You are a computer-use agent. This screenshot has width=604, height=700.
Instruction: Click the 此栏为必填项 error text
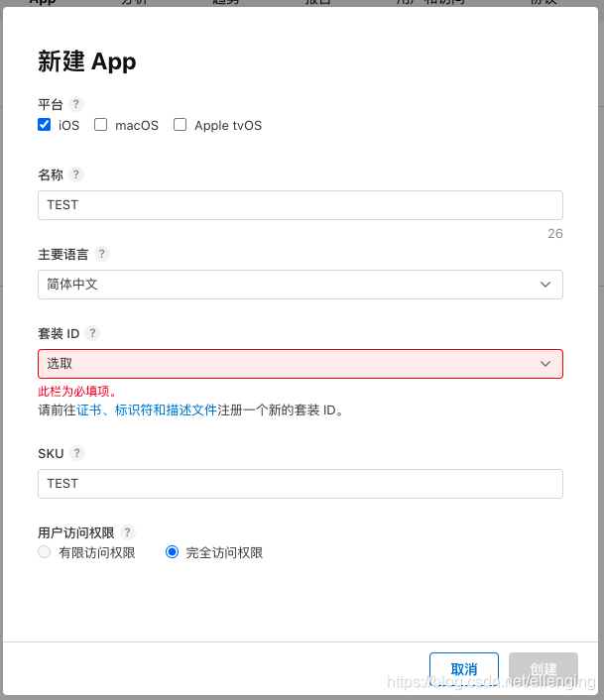coord(77,391)
